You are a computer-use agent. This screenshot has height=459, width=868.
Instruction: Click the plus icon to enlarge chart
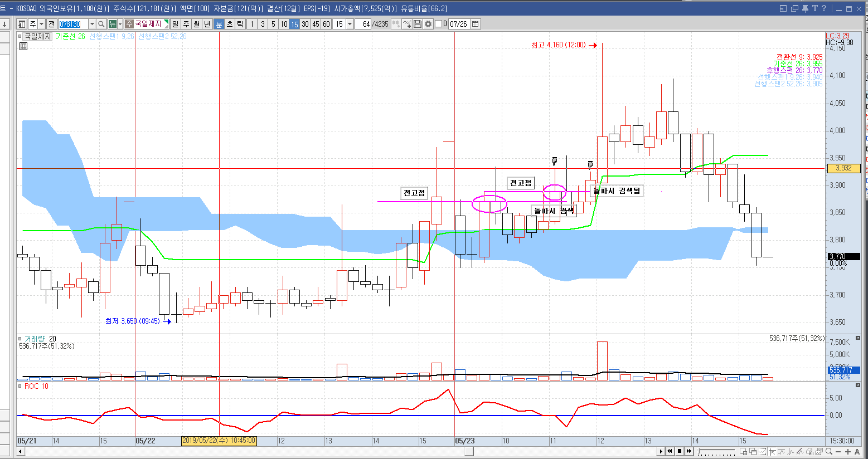tap(848, 451)
